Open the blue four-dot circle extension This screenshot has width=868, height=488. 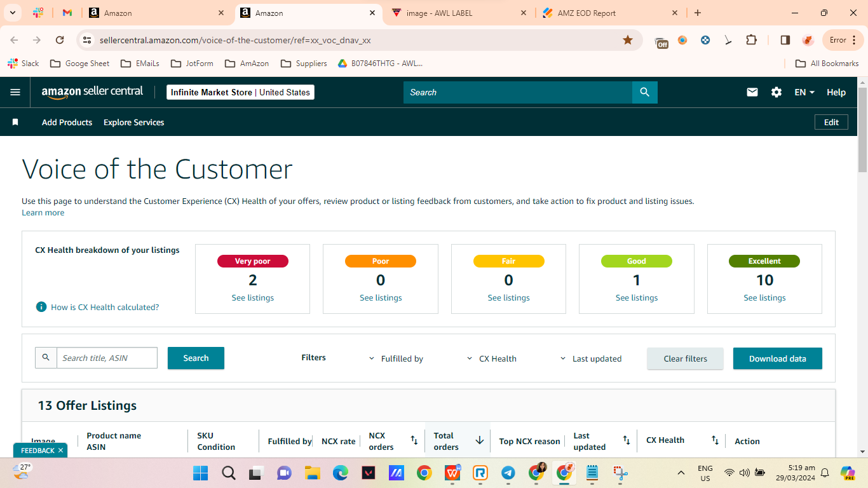(x=705, y=40)
